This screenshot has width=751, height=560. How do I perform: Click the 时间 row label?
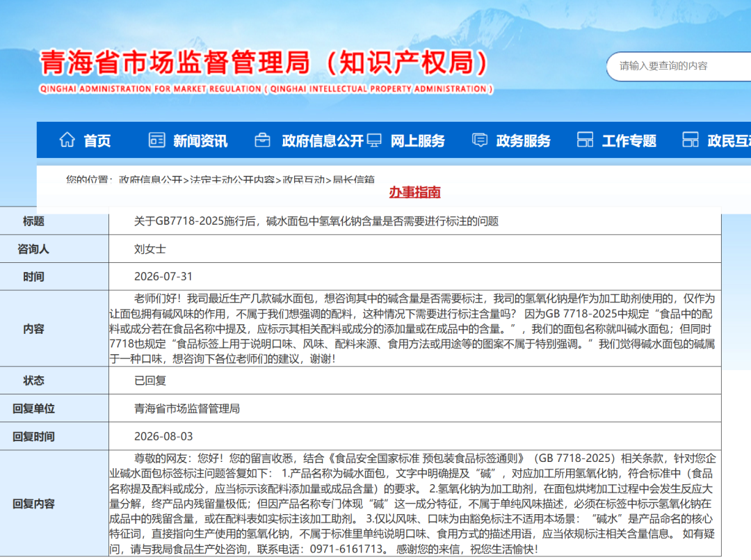(x=33, y=277)
